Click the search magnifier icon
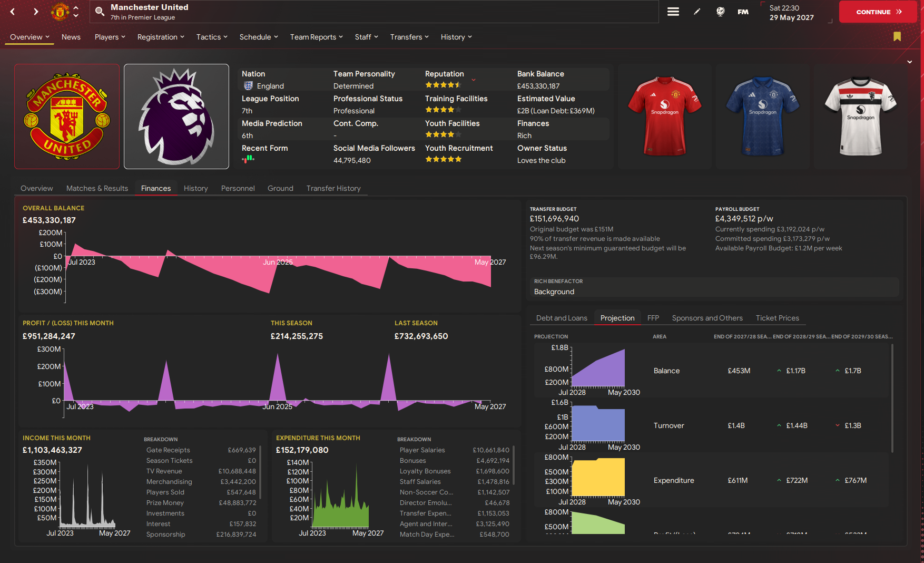Image resolution: width=924 pixels, height=563 pixels. coord(100,12)
